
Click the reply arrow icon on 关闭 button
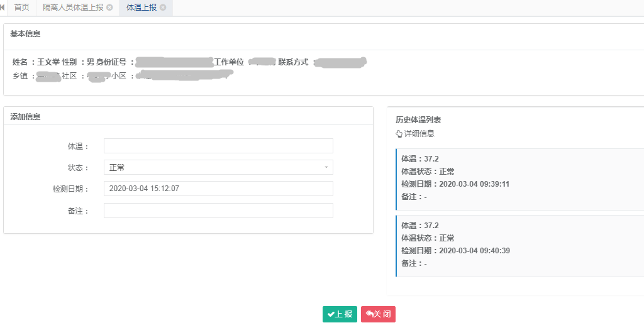pyautogui.click(x=370, y=314)
